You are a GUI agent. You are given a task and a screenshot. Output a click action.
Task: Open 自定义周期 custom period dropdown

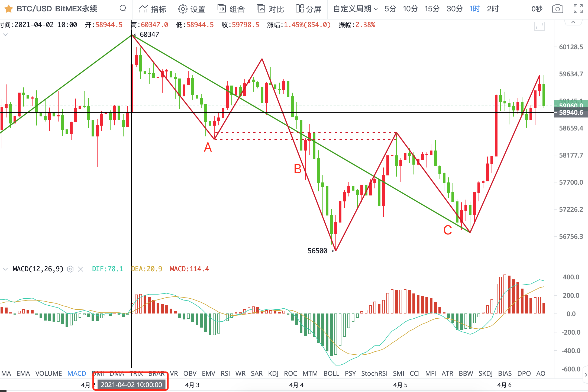[x=355, y=9]
